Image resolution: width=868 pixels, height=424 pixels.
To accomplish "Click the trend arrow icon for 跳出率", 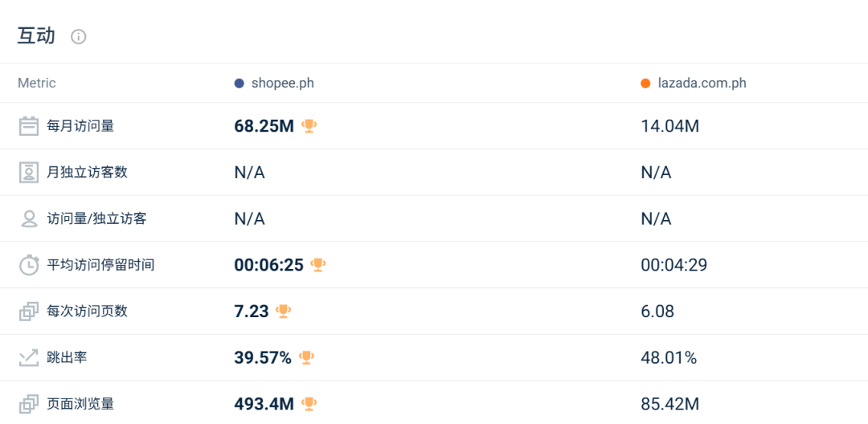I will click(29, 357).
